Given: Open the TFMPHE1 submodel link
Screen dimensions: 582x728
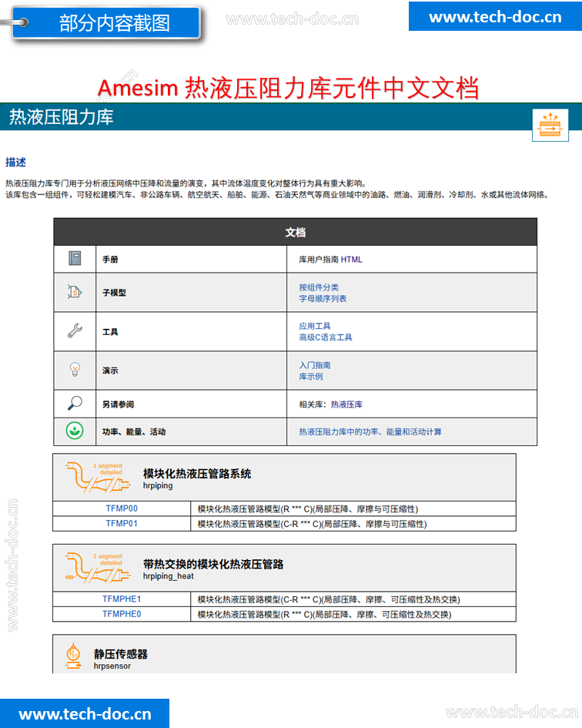Looking at the screenshot, I should 122,599.
